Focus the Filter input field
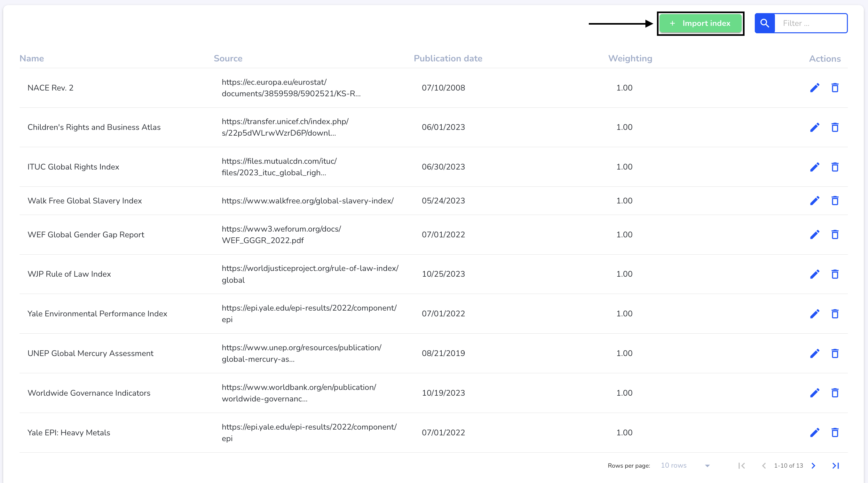This screenshot has height=483, width=868. coord(811,23)
